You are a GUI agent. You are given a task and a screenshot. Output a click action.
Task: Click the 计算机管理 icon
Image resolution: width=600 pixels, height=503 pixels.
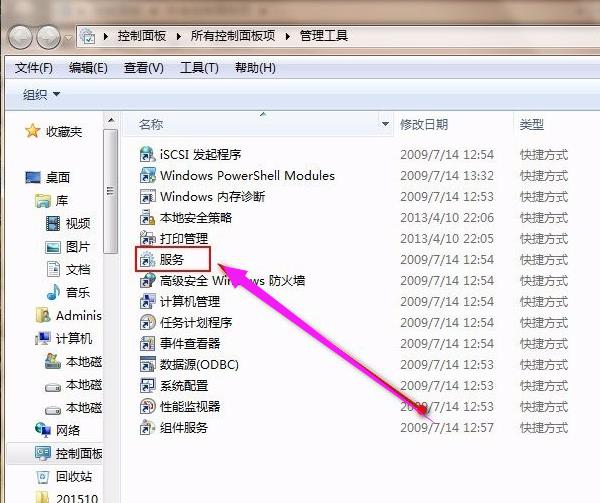pos(148,301)
